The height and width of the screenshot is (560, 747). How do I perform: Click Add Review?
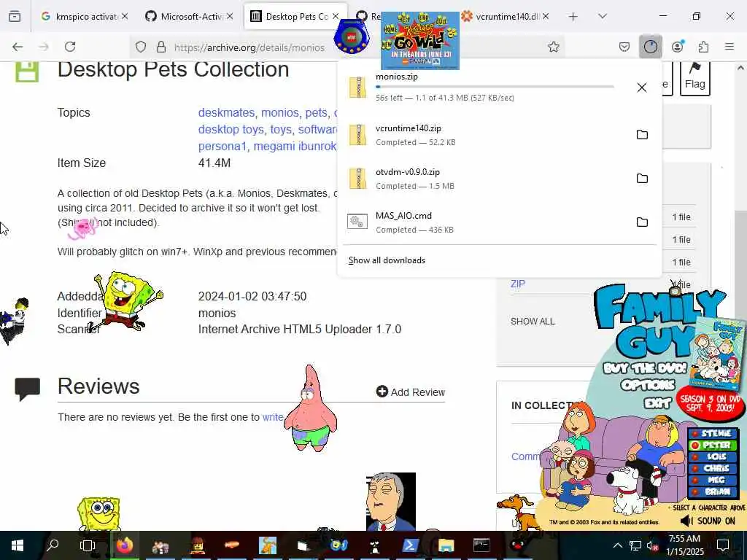pyautogui.click(x=411, y=392)
